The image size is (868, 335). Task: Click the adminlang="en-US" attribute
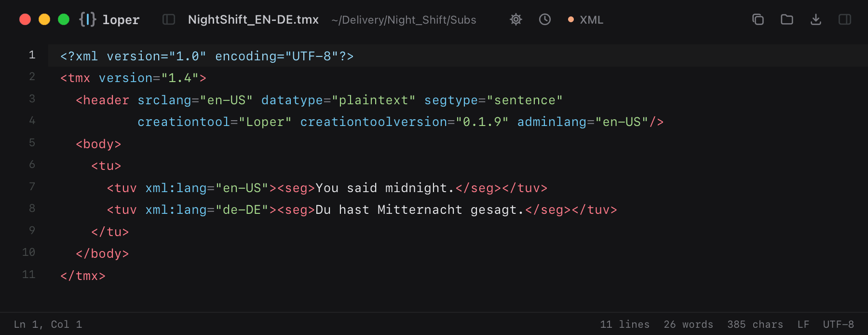pos(583,122)
